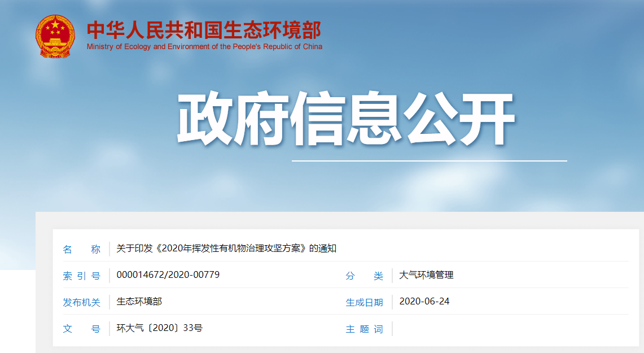Select document number 环大气〔2020〕33号
Viewport: 644px width, 353px height.
coord(159,328)
